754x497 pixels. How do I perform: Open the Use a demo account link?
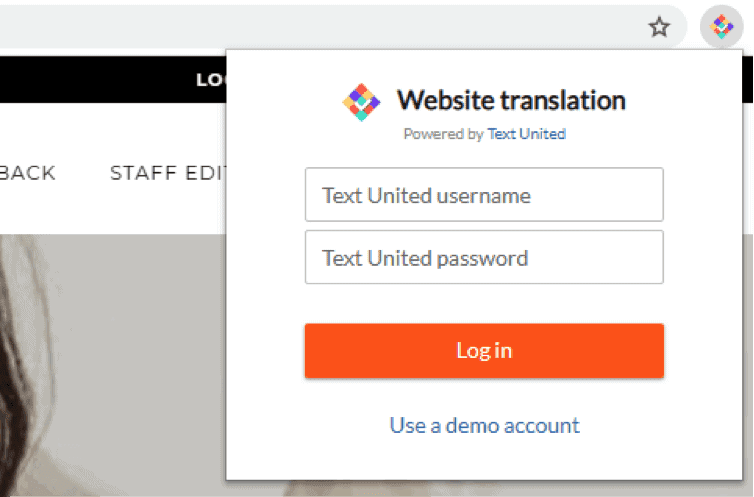pos(484,425)
